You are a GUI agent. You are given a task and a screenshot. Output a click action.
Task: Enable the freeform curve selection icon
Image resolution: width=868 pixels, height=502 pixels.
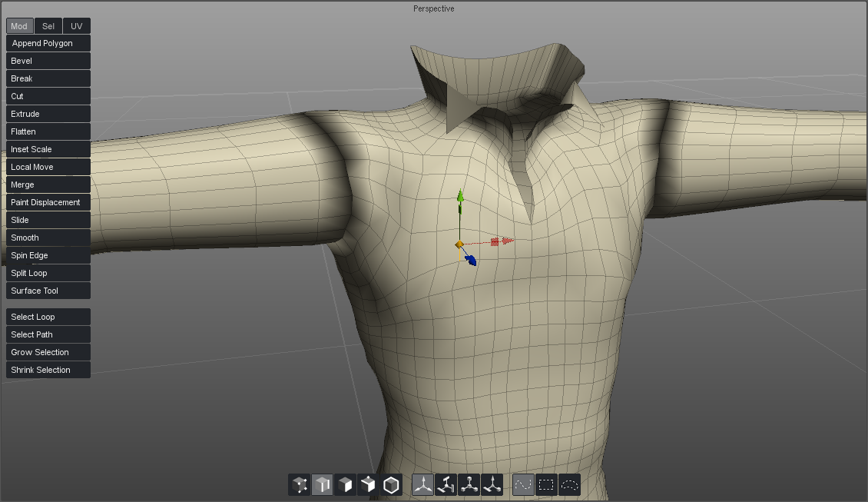pos(523,484)
